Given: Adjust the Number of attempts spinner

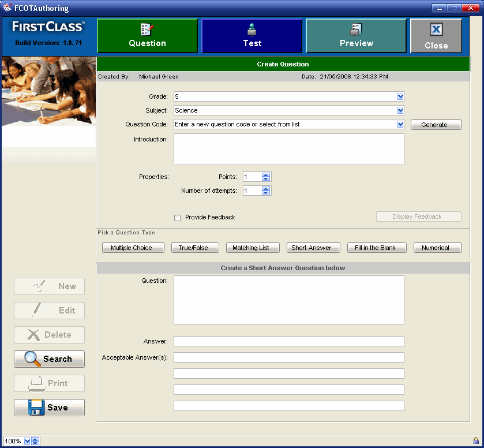Looking at the screenshot, I should pyautogui.click(x=266, y=191).
